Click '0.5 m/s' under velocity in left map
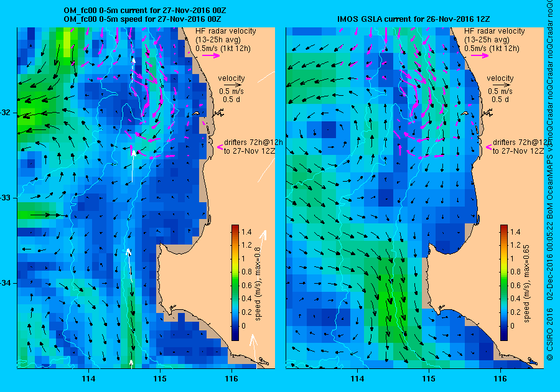Viewport: 560px width, 392px height. click(x=231, y=91)
